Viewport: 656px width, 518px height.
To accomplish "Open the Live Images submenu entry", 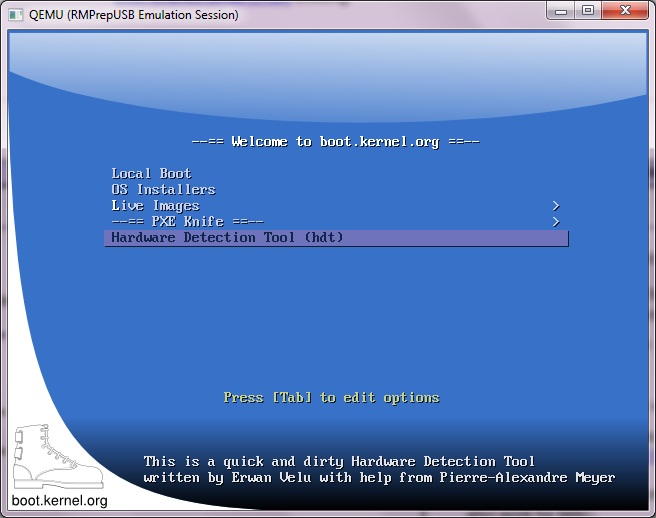I will tap(336, 205).
